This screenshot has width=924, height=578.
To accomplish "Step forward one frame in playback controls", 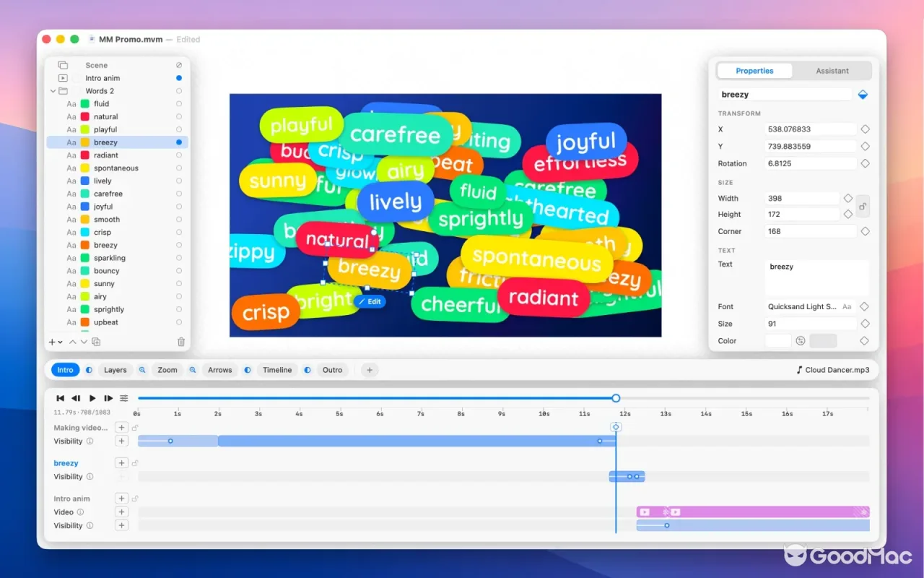I will (108, 398).
